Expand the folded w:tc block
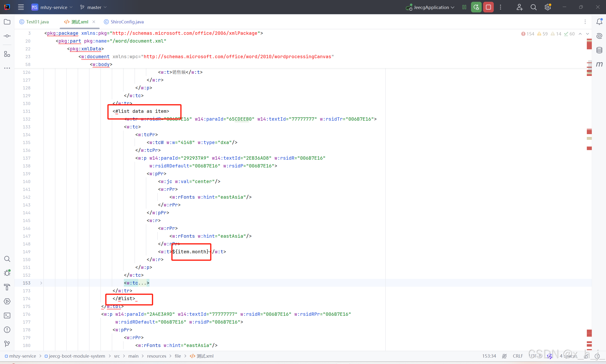This screenshot has height=364, width=606. (41, 283)
